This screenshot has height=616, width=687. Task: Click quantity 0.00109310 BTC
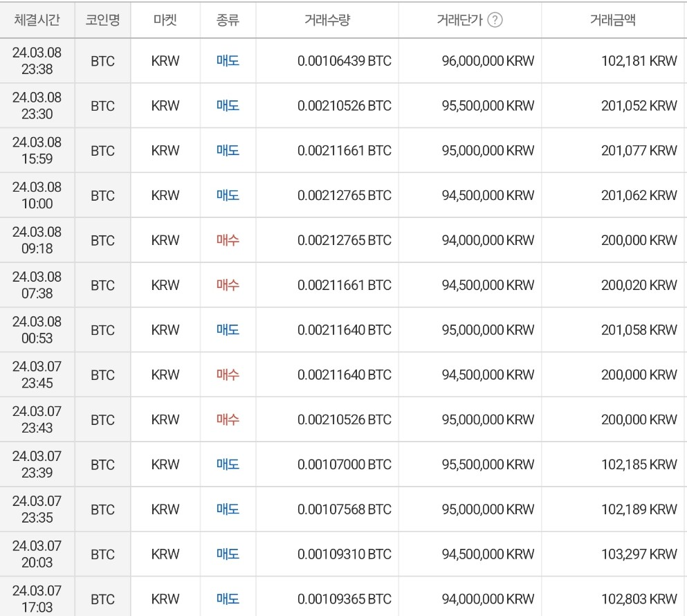coord(345,554)
